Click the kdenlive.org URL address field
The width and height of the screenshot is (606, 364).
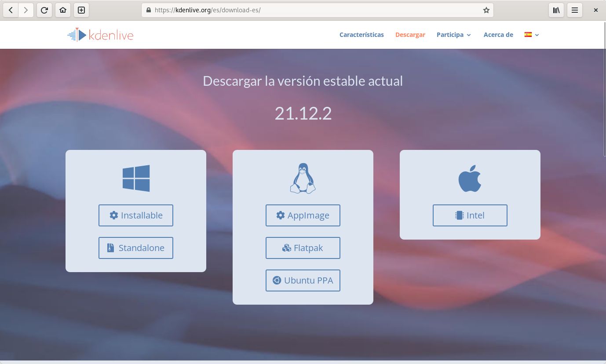tap(317, 10)
